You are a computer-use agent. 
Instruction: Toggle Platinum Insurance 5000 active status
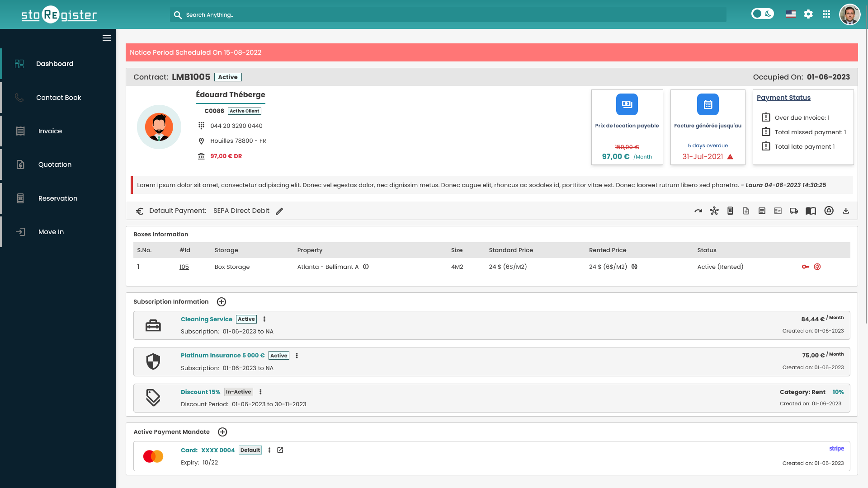(278, 355)
